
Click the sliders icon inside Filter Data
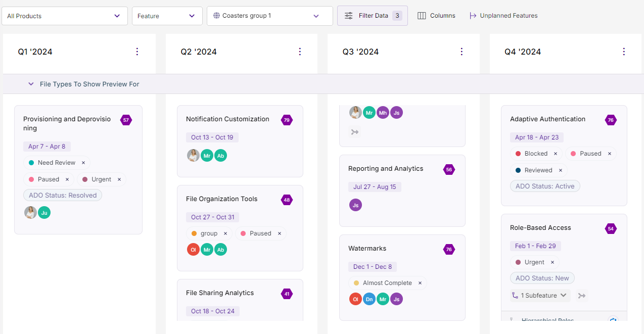(x=348, y=16)
